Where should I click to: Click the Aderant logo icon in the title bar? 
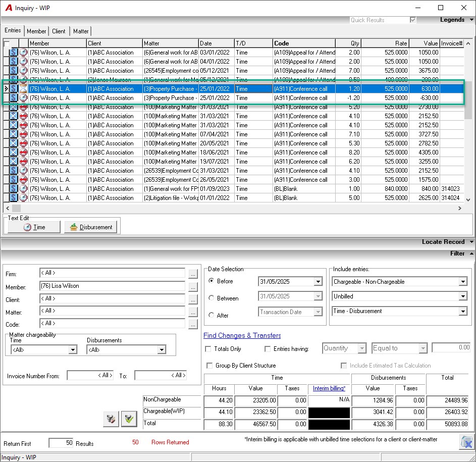[9, 8]
